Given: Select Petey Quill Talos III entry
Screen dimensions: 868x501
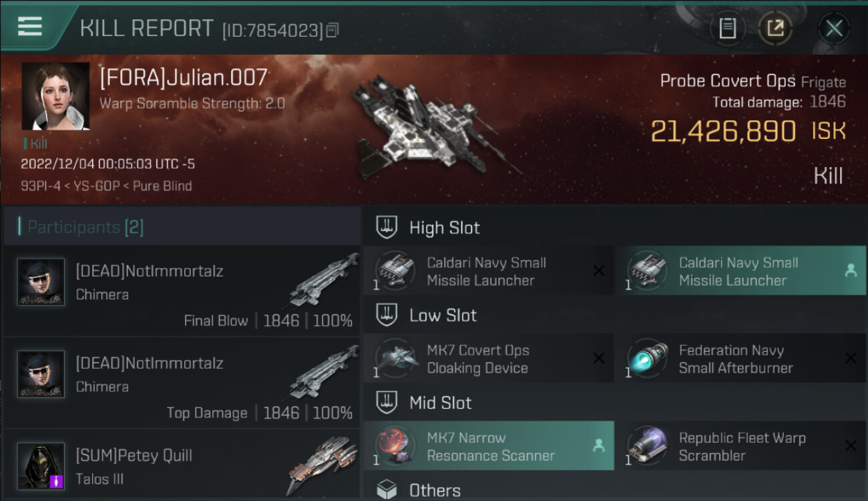Looking at the screenshot, I should [x=182, y=466].
